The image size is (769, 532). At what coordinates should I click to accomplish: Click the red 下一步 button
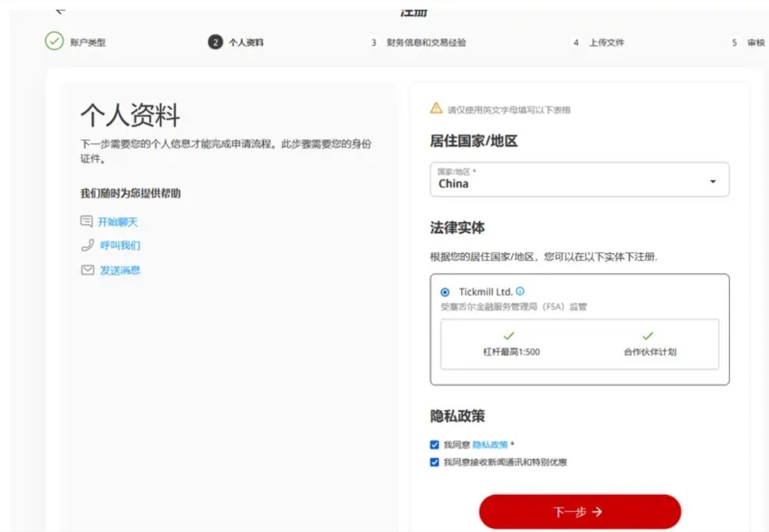(580, 511)
